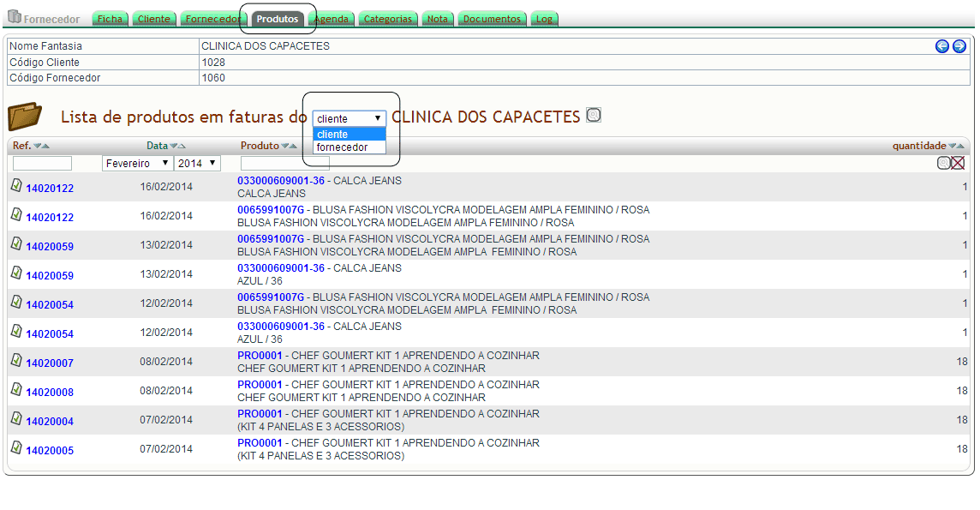This screenshot has width=980, height=510.
Task: Open product link 033000609001-36 dated 16/02/2014
Action: [281, 181]
